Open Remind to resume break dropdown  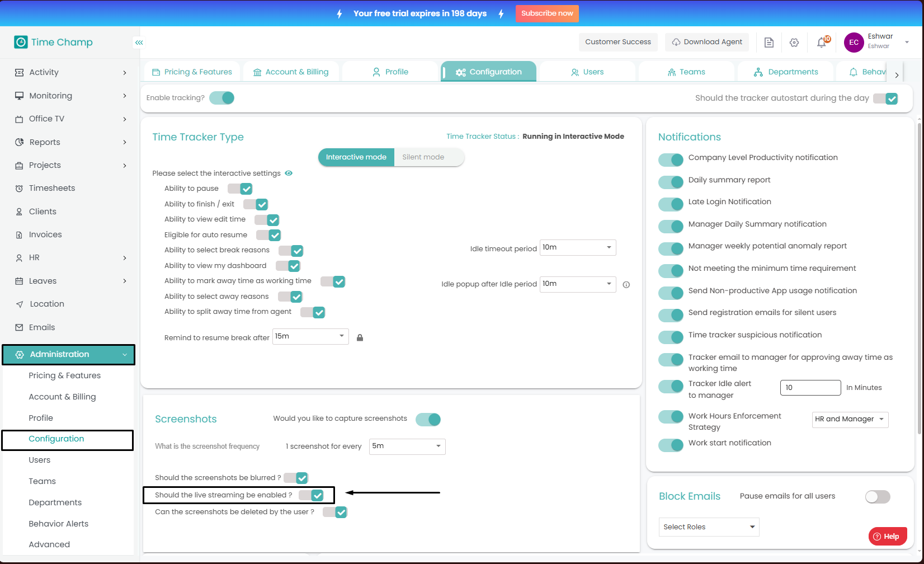[310, 336]
